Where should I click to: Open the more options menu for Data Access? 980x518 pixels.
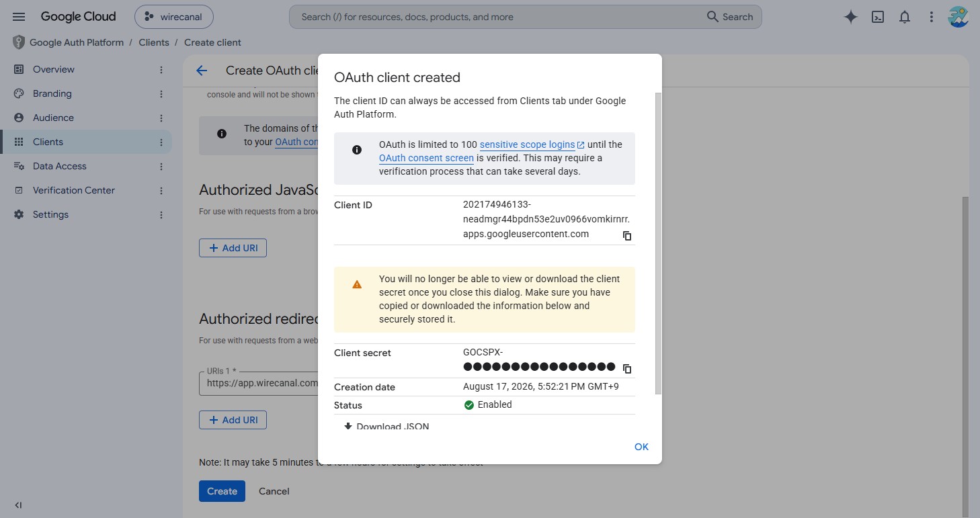point(161,167)
